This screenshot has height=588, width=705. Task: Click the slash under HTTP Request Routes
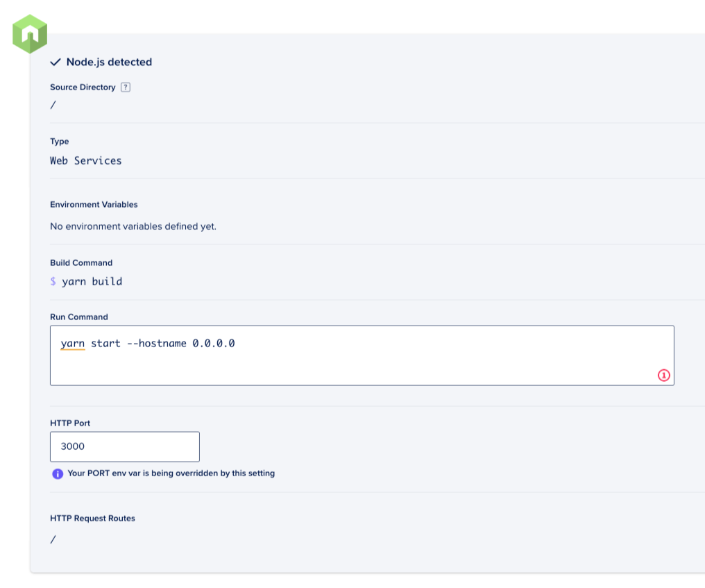click(53, 539)
